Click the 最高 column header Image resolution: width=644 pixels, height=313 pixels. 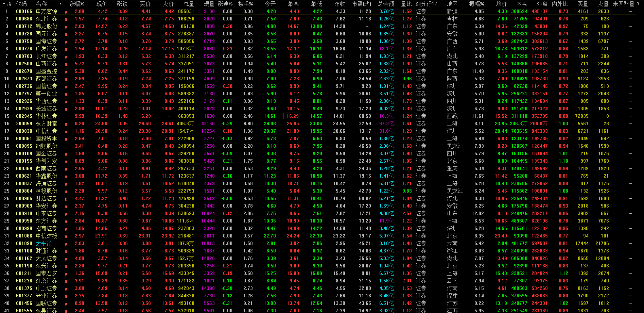293,4
